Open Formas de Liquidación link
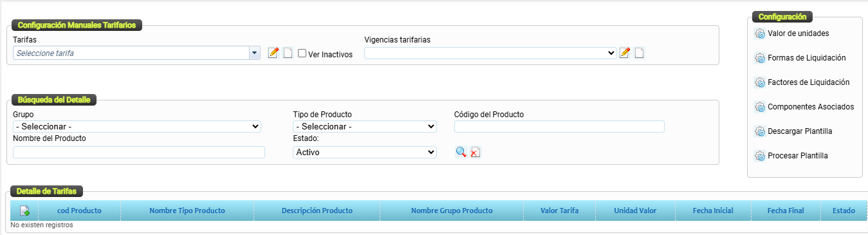The width and height of the screenshot is (868, 235). 806,58
